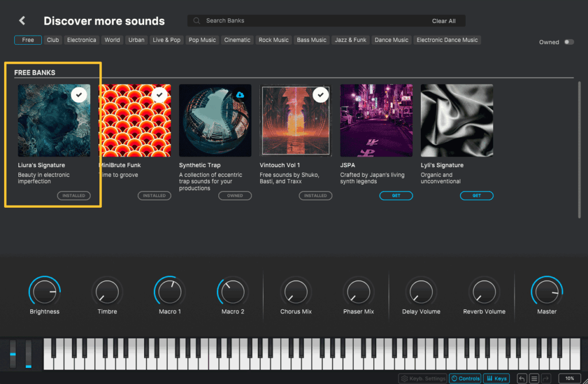Open Keyb. Settings in the bottom bar

[x=423, y=378]
